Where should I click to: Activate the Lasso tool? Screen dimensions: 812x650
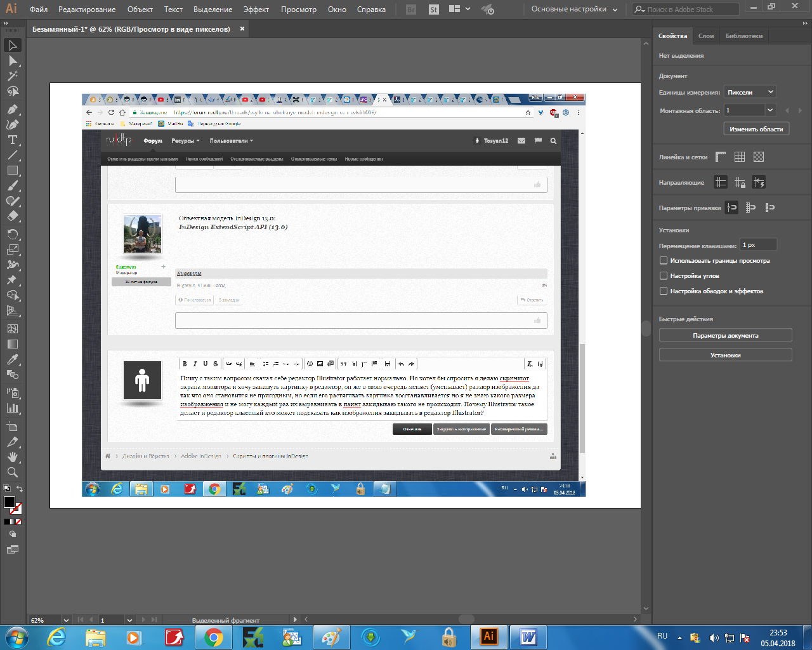(13, 91)
